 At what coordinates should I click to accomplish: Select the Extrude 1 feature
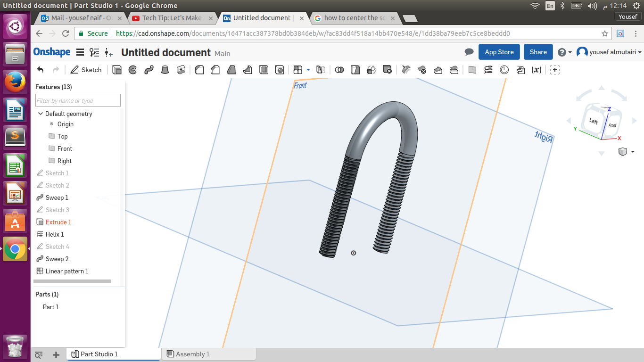pos(58,222)
